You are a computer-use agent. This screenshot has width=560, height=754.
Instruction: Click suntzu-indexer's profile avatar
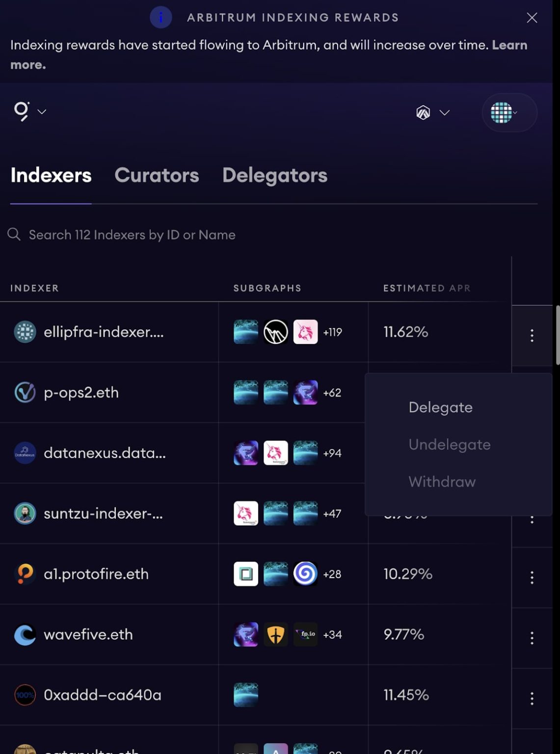tap(25, 513)
